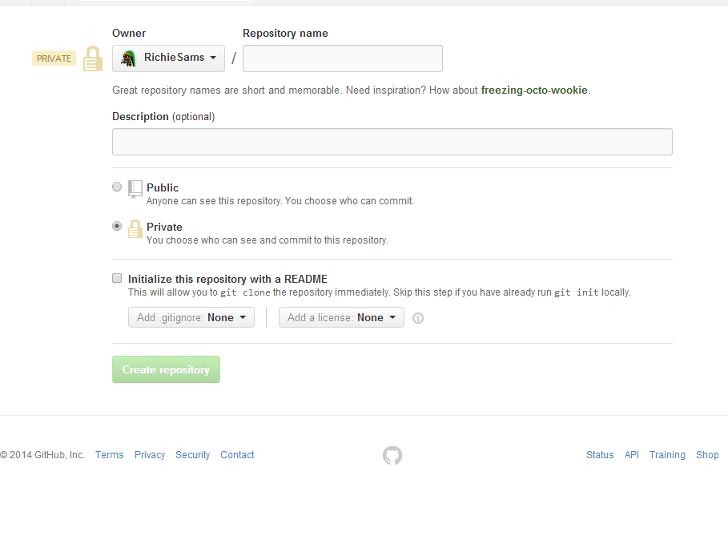This screenshot has height=560, width=728.
Task: Click the RichieSams avatar image
Action: pos(129,58)
